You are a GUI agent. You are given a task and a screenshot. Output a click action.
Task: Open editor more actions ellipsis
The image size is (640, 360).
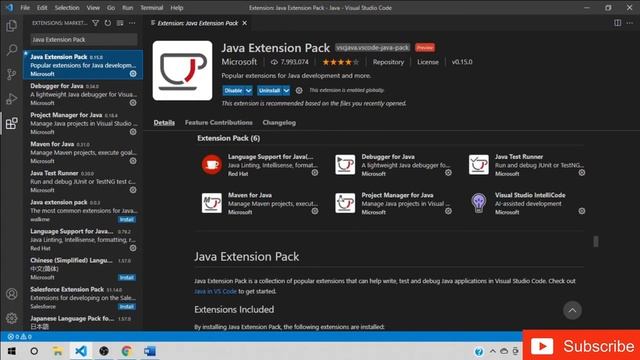point(630,23)
